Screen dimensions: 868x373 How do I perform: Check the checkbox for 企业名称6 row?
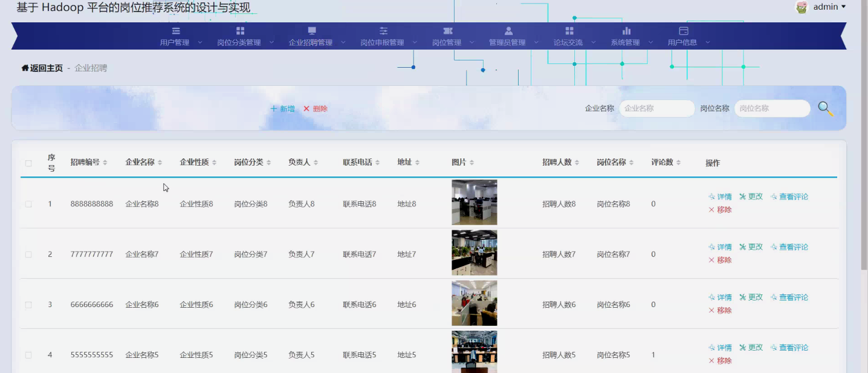click(x=28, y=304)
